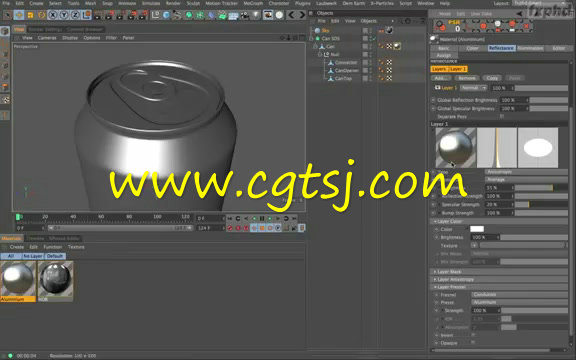
Task: Click the pause playback button
Action: [x=262, y=219]
